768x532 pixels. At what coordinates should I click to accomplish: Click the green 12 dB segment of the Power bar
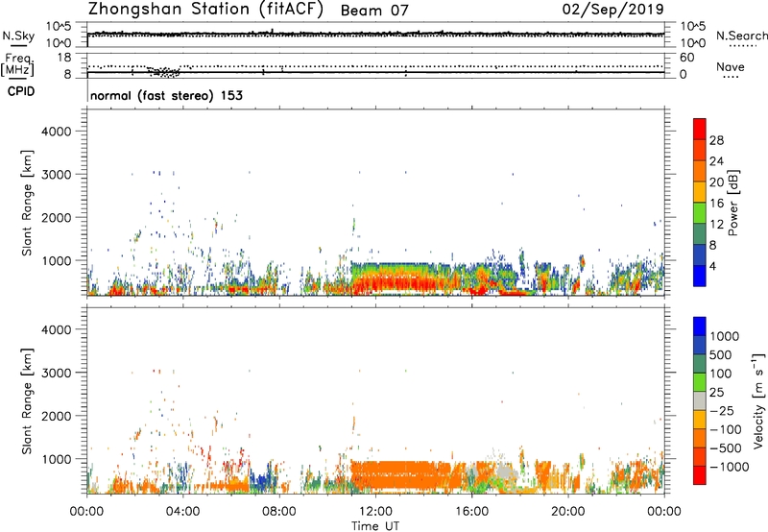pos(700,213)
